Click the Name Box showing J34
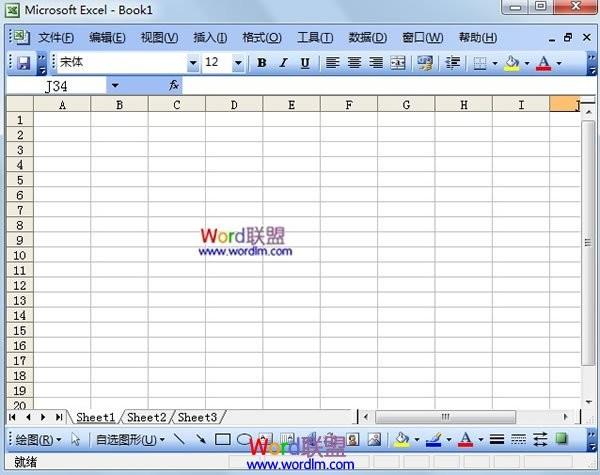Image resolution: width=600 pixels, height=475 pixels. click(x=56, y=86)
